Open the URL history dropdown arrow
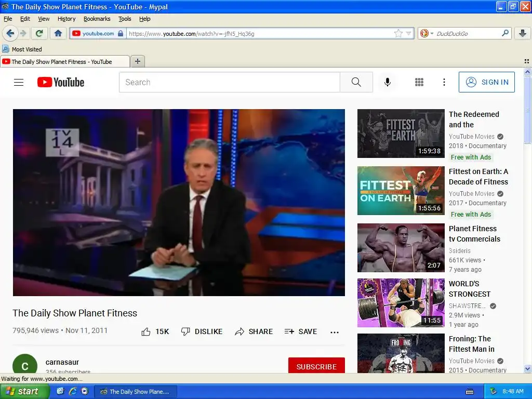Viewport: 532px width, 399px height. [409, 33]
